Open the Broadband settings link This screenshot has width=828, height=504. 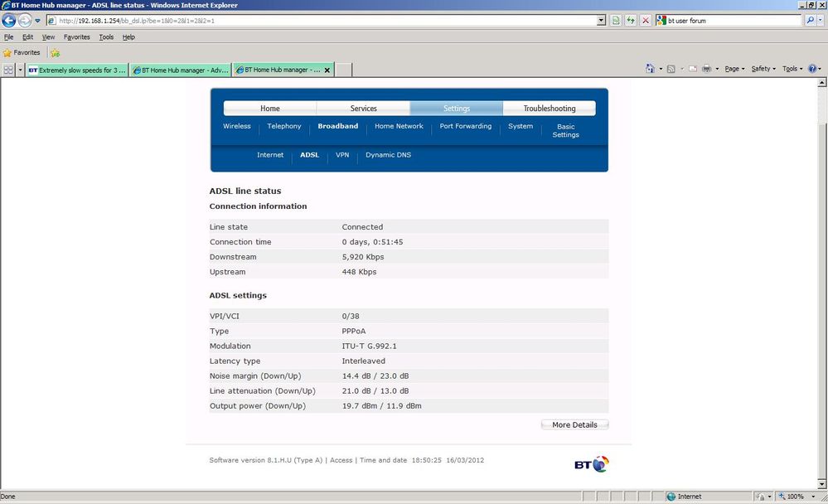pos(338,126)
